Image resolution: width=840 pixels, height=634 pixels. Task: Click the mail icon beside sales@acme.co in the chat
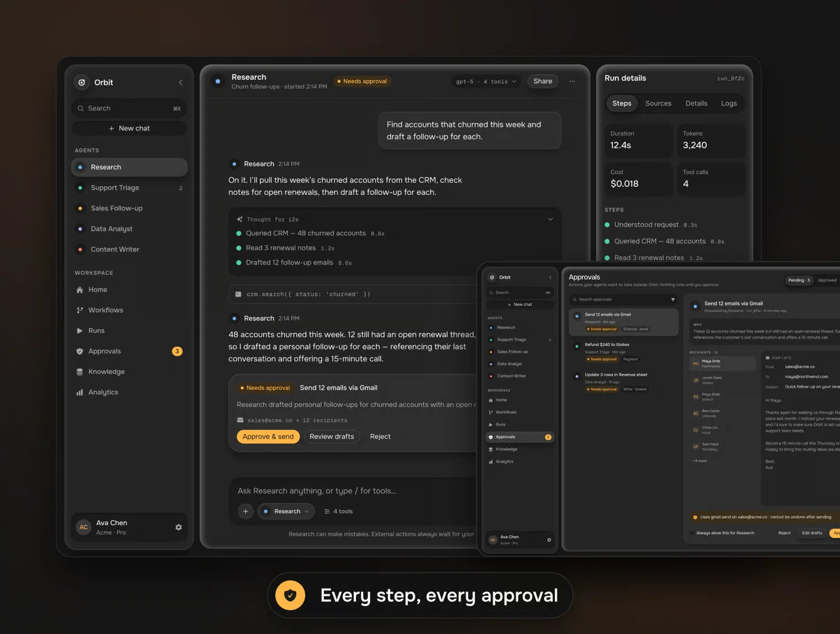pyautogui.click(x=240, y=420)
